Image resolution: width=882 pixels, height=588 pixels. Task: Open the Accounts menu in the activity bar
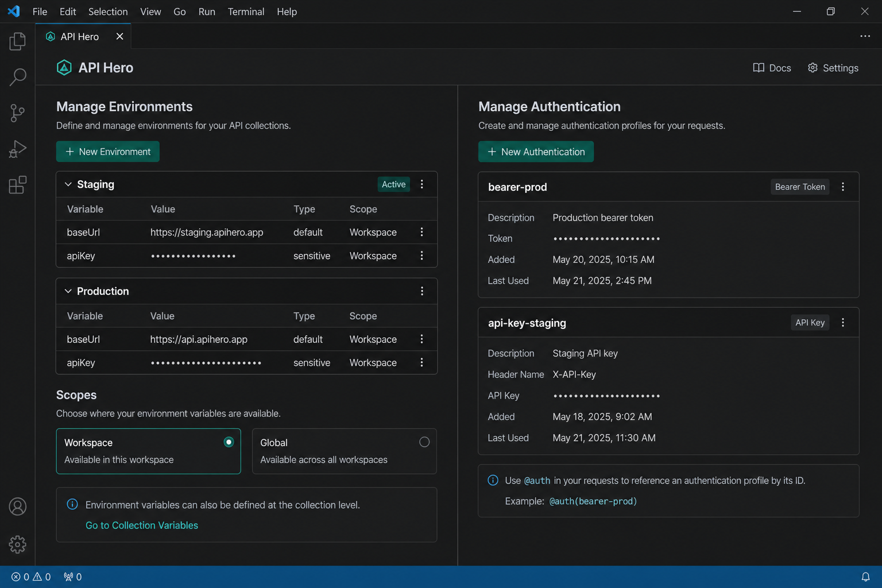coord(18,506)
